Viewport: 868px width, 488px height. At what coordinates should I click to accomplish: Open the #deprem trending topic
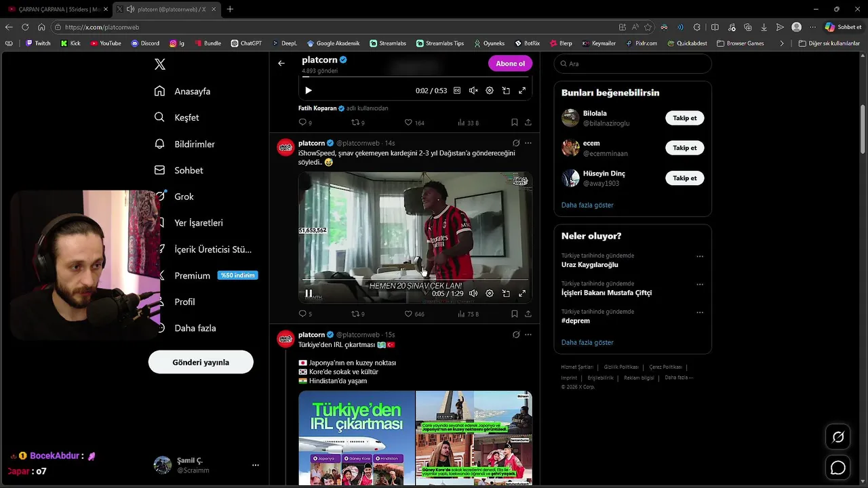[576, 321]
